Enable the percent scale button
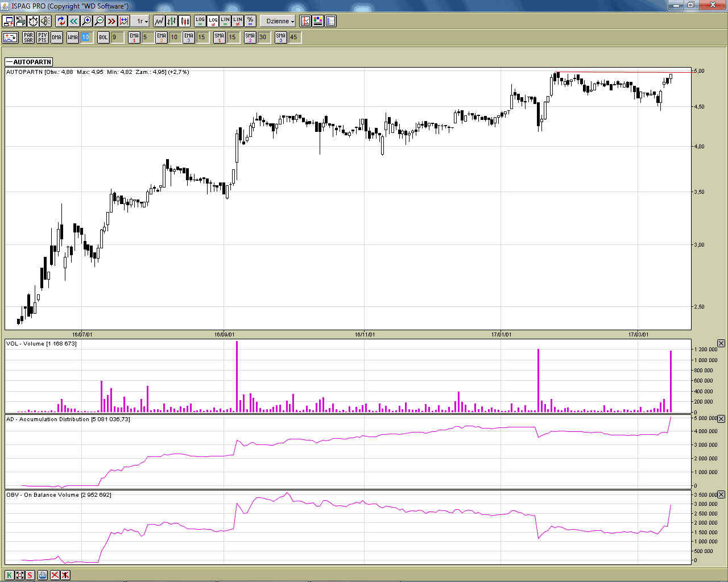The width and height of the screenshot is (728, 582). tap(250, 21)
